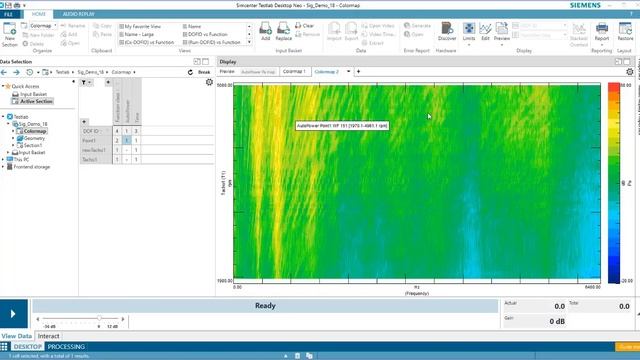Click the Report printer icon
The image size is (640, 360).
602,31
